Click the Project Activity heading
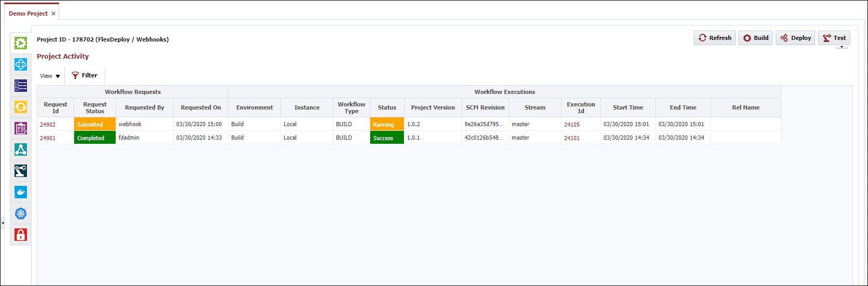868x286 pixels. click(x=63, y=56)
